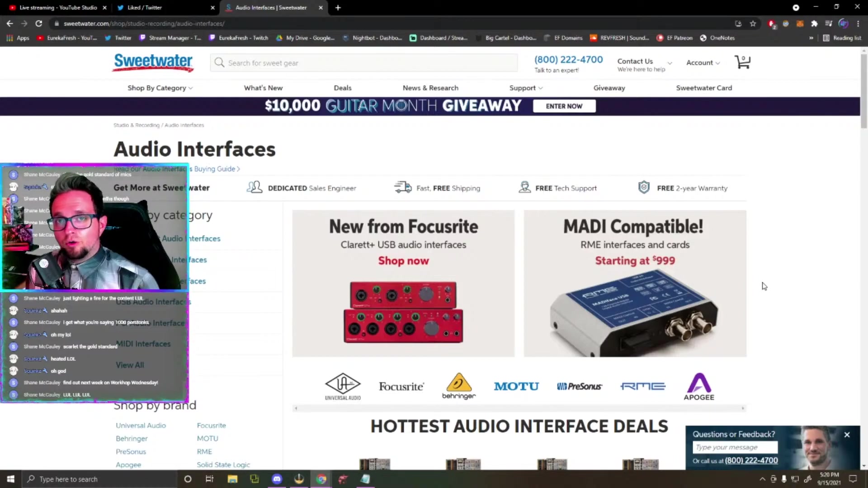
Task: Click the Universal Audio brand logo
Action: click(343, 386)
